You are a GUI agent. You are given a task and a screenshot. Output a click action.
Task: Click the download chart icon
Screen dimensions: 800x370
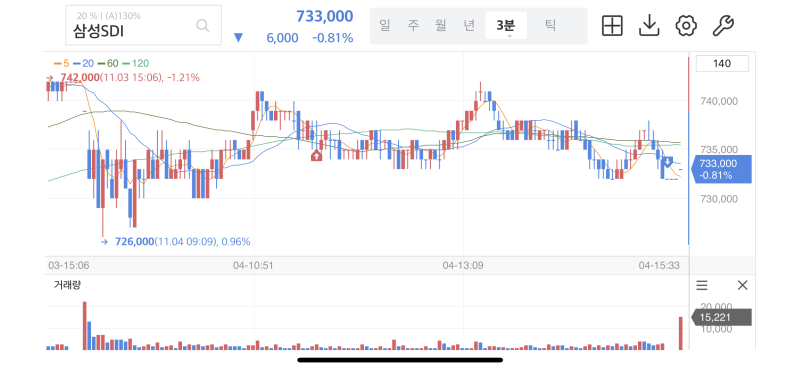coord(649,25)
